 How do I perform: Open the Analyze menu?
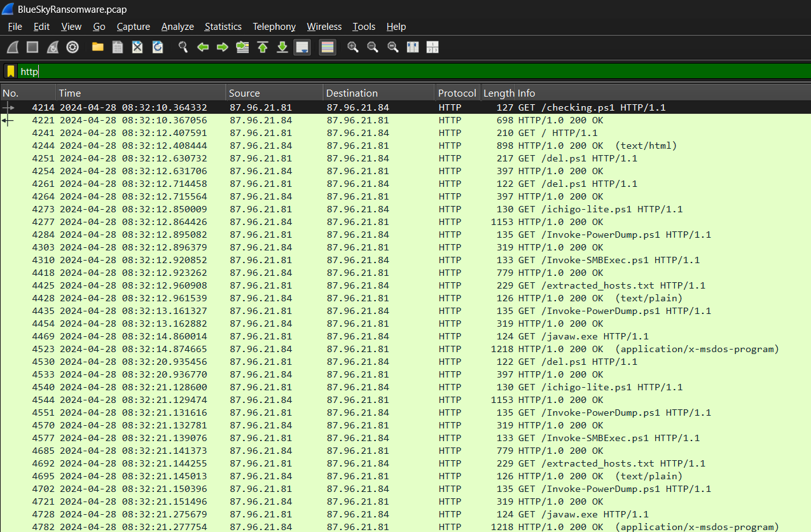pyautogui.click(x=177, y=27)
